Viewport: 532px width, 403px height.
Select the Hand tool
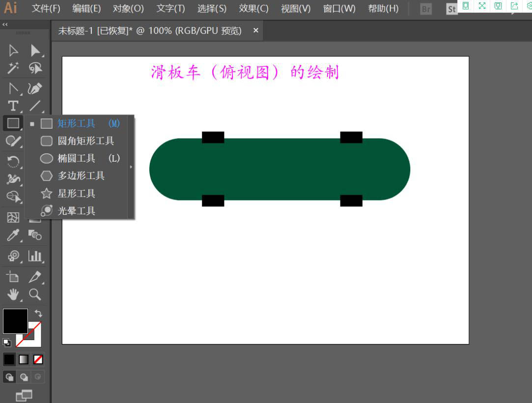click(13, 294)
